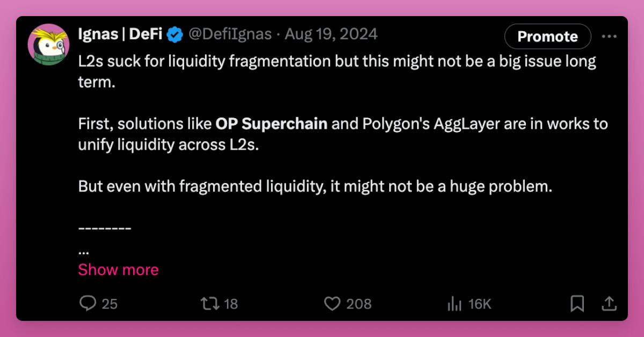Click the @DefiIgnas handle
The image size is (644, 337).
pos(229,35)
